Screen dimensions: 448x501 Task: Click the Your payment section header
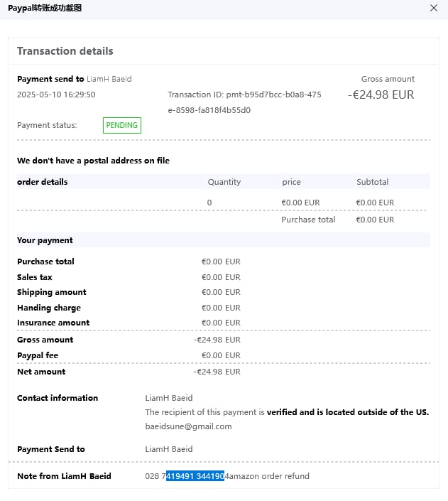click(45, 240)
